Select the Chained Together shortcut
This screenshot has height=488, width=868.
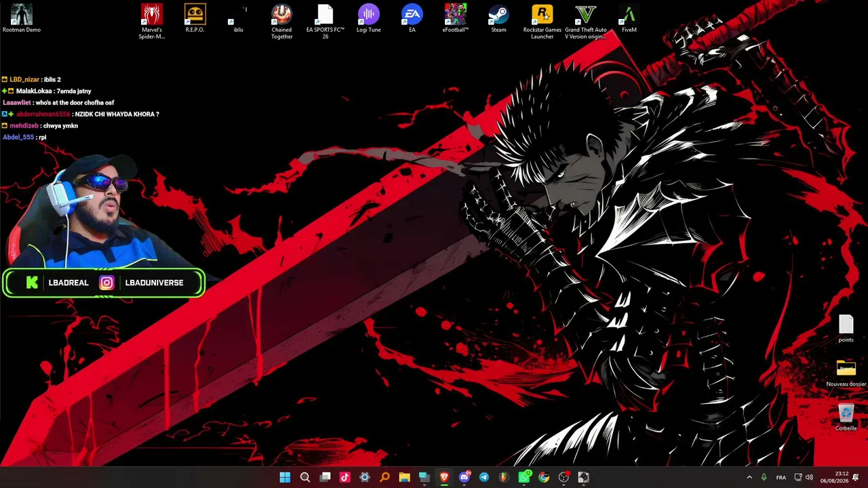(x=282, y=22)
